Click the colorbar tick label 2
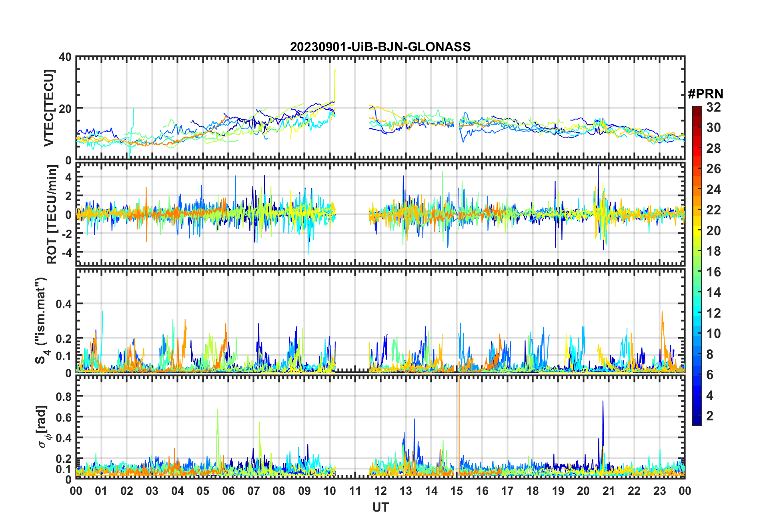Screen dimensions: 761x532 [710, 416]
